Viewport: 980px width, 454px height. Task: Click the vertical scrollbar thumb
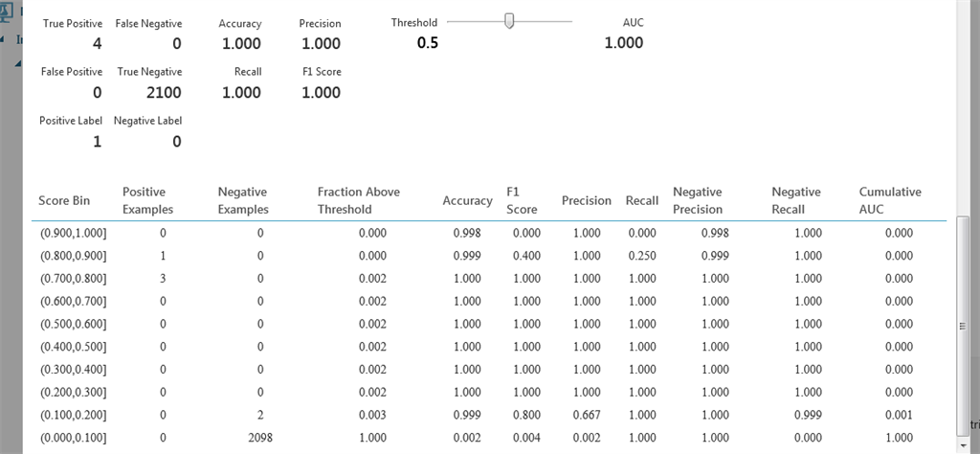coord(963,326)
